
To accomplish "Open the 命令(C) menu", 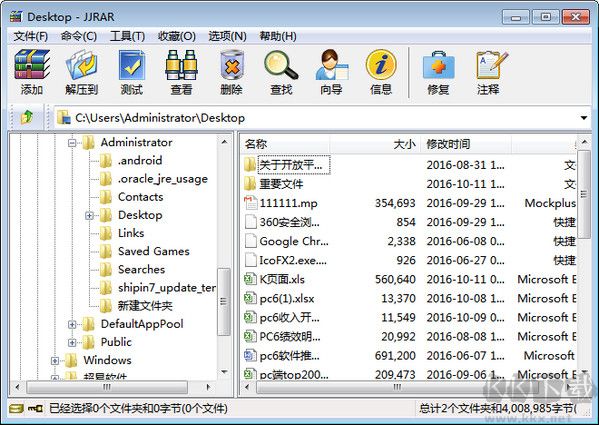I will pos(79,36).
